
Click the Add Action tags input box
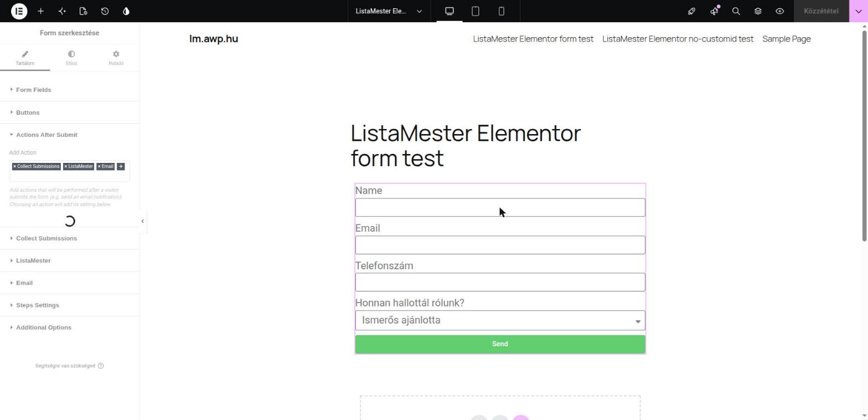click(69, 171)
